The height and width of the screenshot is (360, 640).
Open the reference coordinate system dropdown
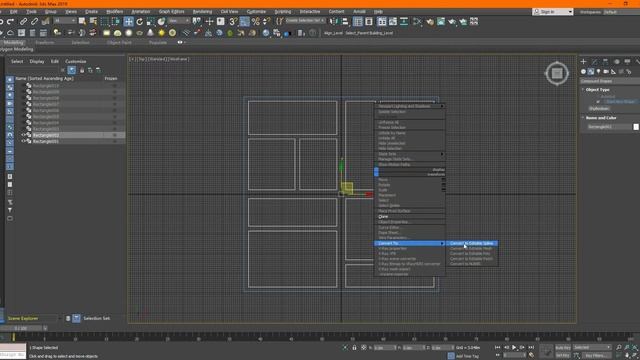pos(178,21)
